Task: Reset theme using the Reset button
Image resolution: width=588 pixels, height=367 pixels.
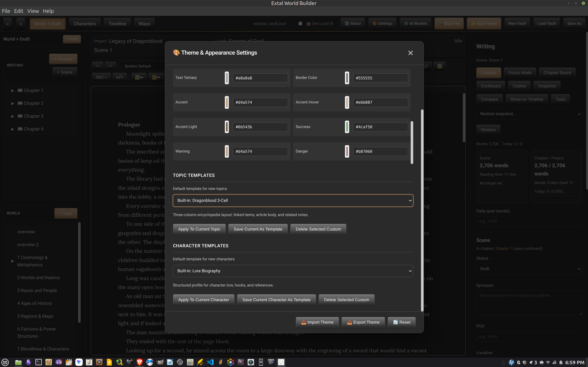Action: pos(401,322)
